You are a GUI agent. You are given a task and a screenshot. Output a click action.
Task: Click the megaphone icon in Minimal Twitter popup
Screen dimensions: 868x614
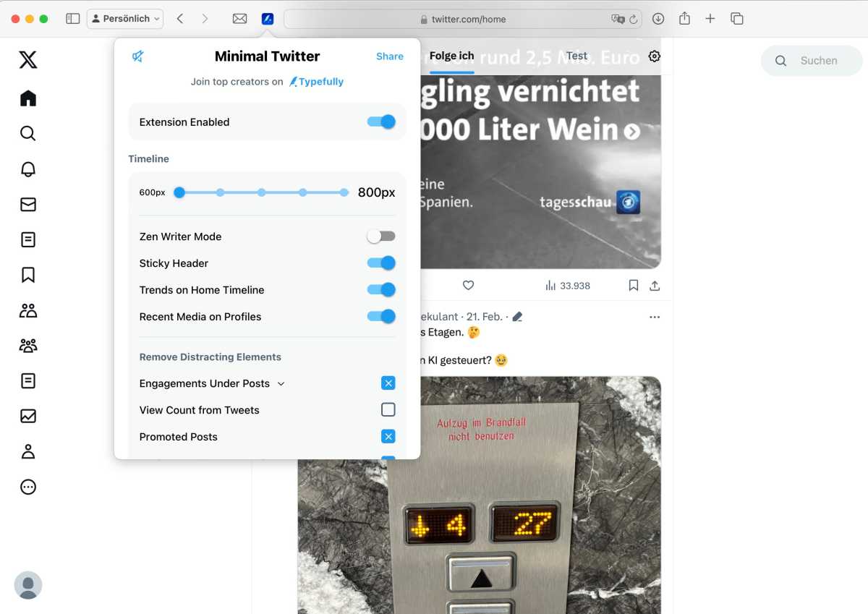pos(138,56)
